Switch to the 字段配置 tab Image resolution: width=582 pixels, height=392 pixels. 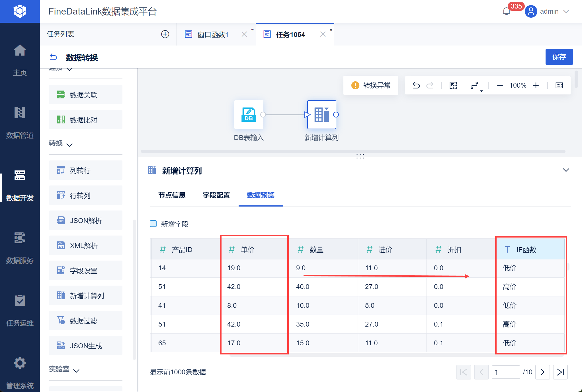[x=216, y=195]
